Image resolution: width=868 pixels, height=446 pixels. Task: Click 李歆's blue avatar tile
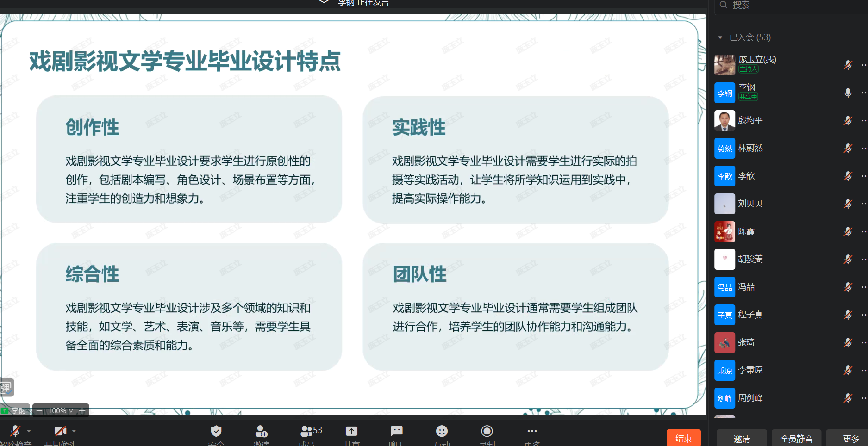(724, 176)
